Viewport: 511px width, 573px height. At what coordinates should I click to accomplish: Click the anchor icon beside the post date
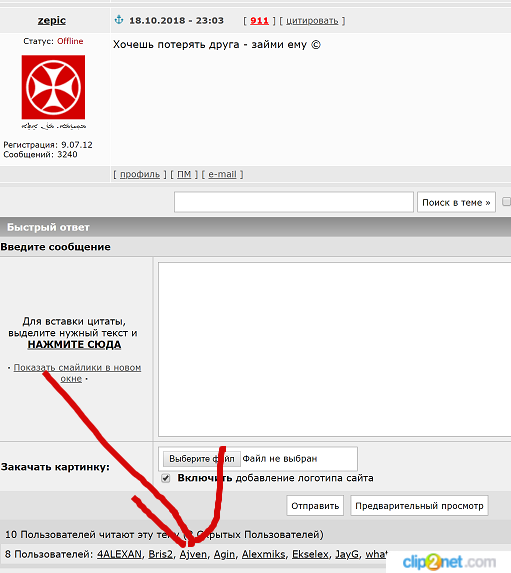(119, 20)
